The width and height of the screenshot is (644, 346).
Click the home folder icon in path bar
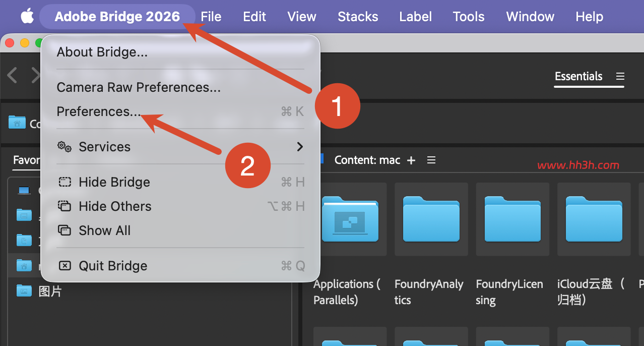17,123
